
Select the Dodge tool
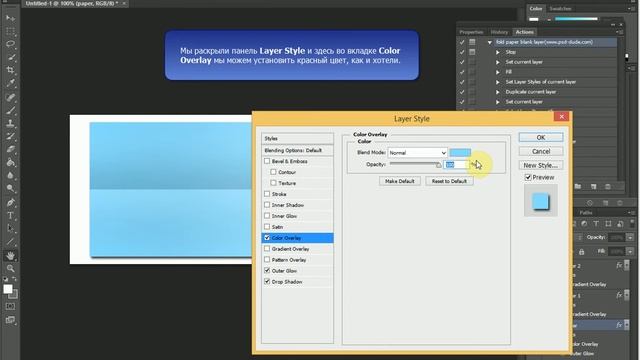10,189
